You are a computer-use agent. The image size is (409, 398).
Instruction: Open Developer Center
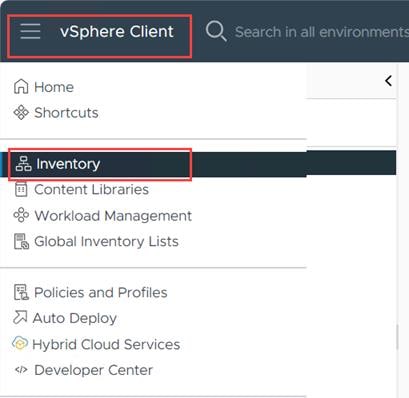[93, 370]
